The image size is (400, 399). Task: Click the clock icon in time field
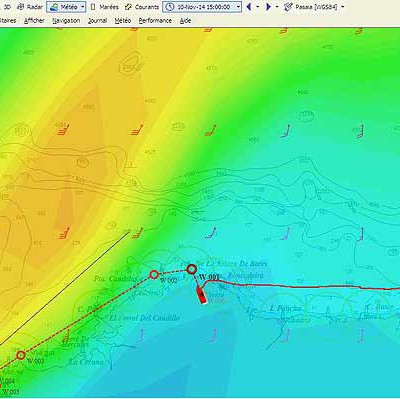pyautogui.click(x=170, y=7)
